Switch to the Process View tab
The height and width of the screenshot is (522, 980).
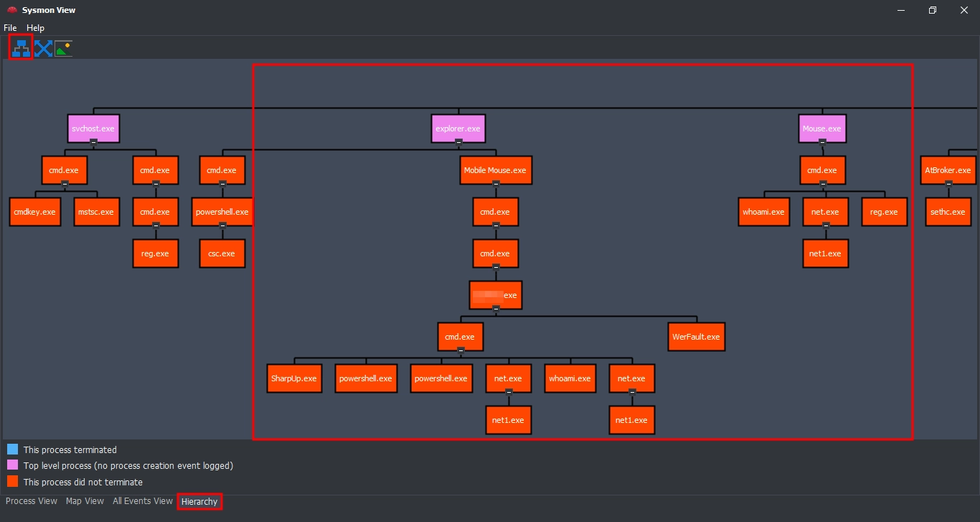click(32, 501)
